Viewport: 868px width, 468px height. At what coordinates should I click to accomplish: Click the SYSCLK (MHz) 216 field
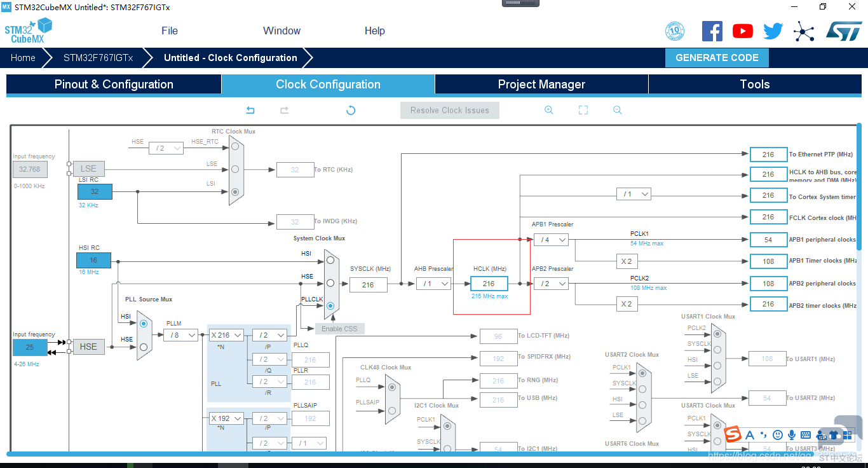coord(369,284)
